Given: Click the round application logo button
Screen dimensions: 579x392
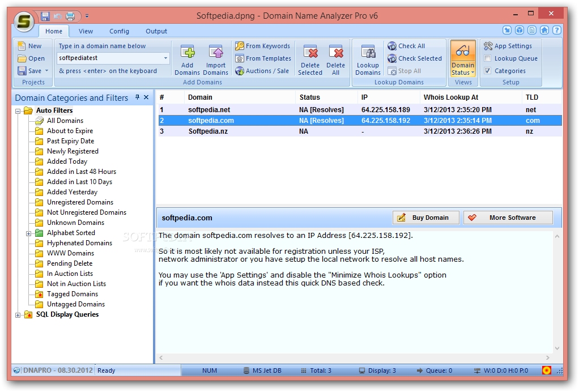Looking at the screenshot, I should (x=24, y=21).
